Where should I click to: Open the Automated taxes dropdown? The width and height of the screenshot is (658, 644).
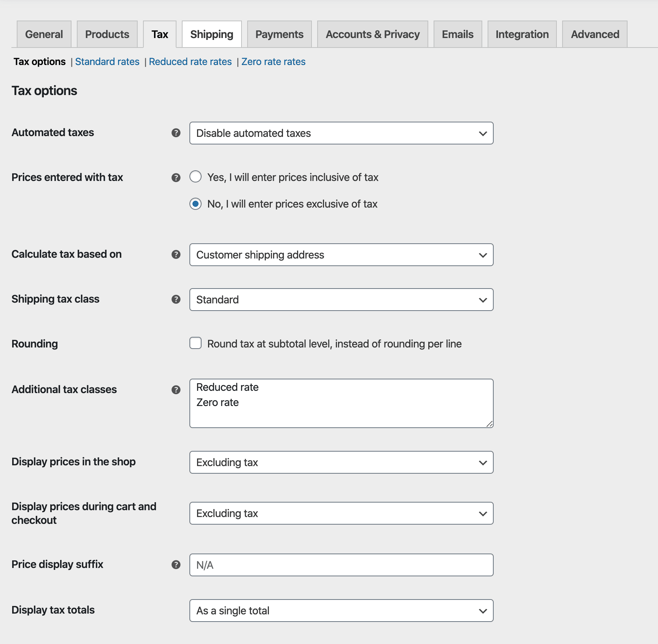tap(341, 133)
